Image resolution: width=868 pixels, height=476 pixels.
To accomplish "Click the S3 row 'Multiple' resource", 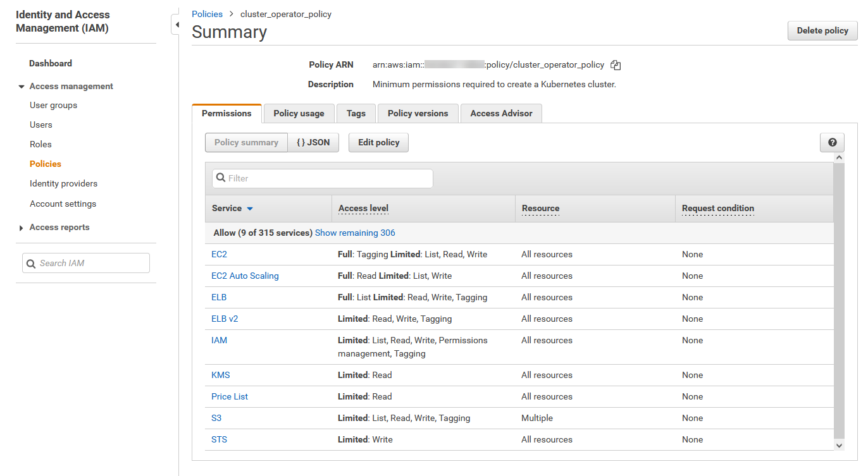I will pos(537,418).
